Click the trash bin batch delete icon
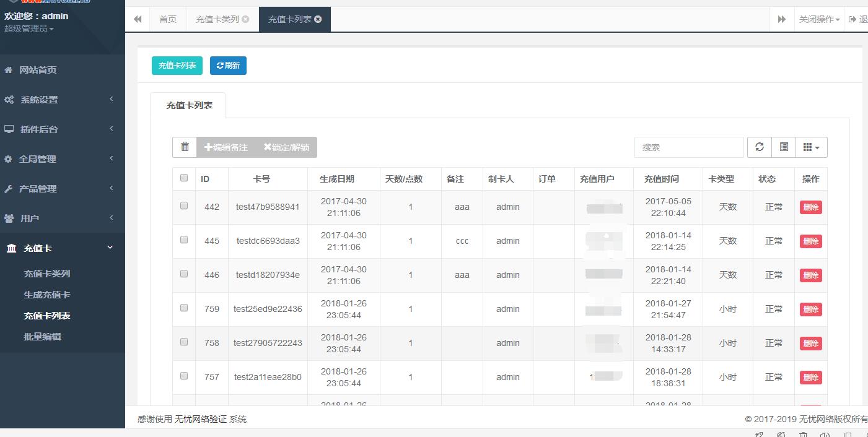The image size is (868, 437). (x=185, y=147)
